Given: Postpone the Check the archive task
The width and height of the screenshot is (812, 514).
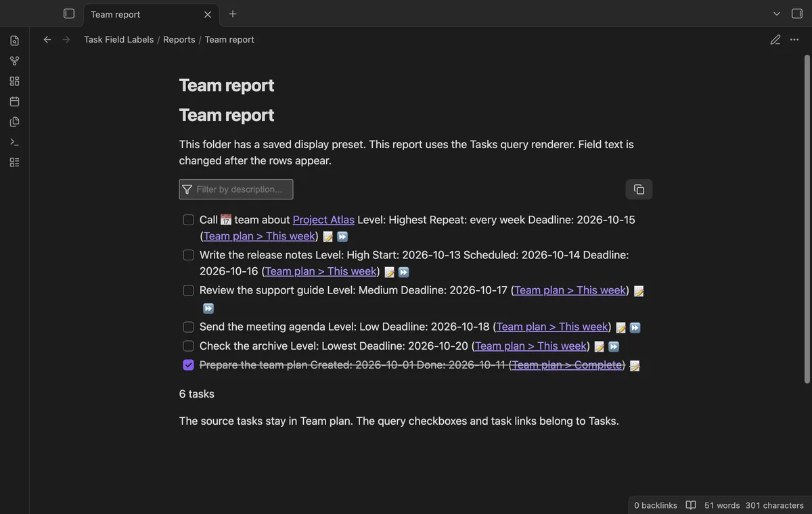Looking at the screenshot, I should point(614,346).
